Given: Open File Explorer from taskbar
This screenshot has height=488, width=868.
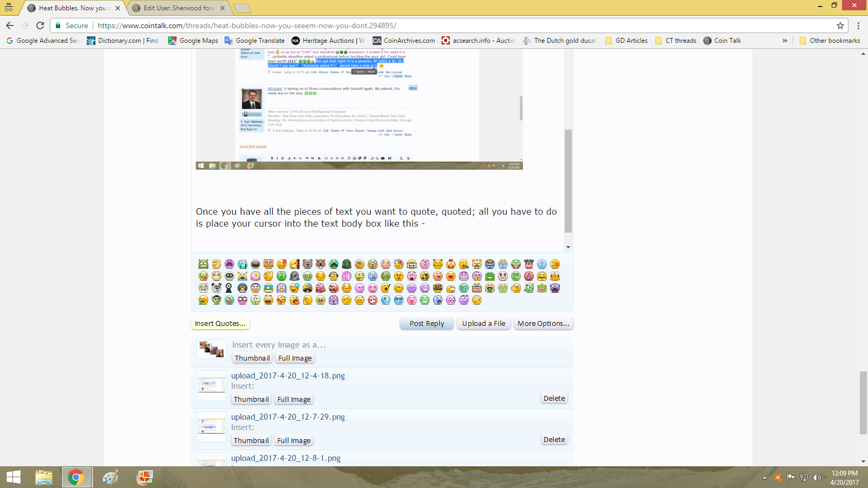Looking at the screenshot, I should tap(44, 477).
